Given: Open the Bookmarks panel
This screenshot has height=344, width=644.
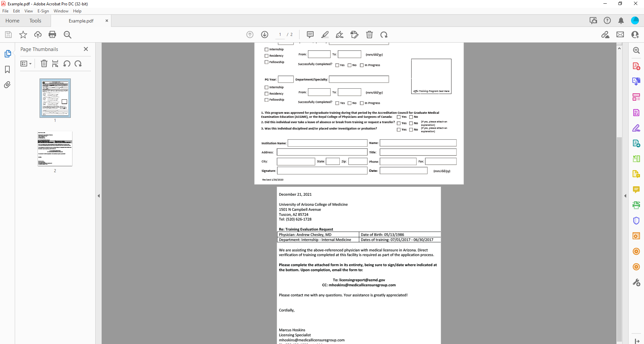Looking at the screenshot, I should [7, 69].
